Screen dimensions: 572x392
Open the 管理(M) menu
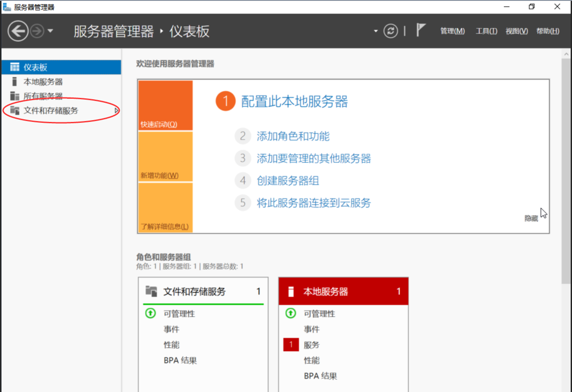coord(452,31)
